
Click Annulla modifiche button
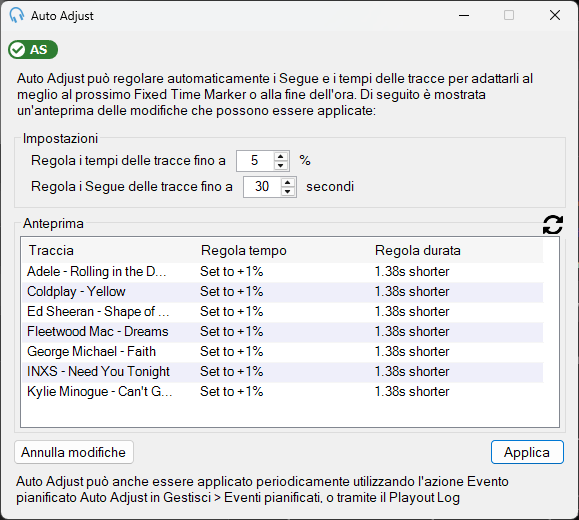click(73, 452)
